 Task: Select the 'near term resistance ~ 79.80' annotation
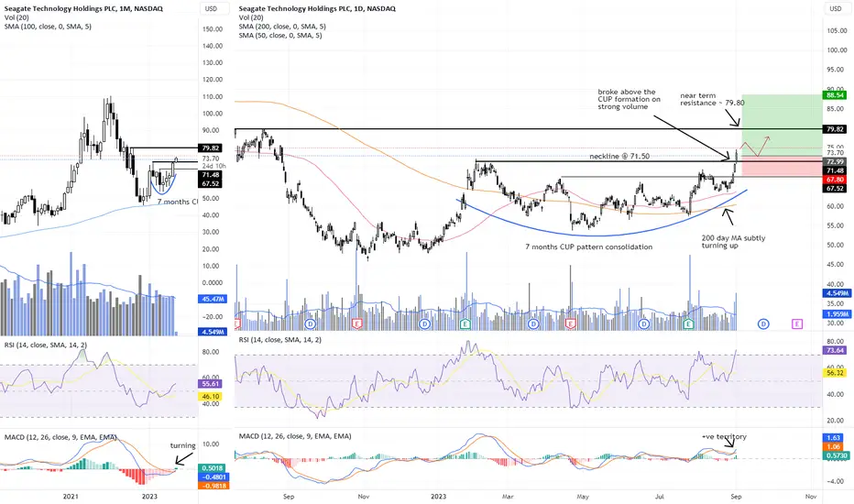pyautogui.click(x=712, y=99)
